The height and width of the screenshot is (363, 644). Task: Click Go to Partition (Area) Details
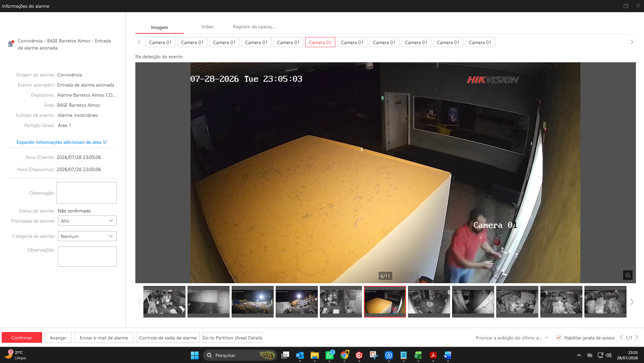click(232, 337)
